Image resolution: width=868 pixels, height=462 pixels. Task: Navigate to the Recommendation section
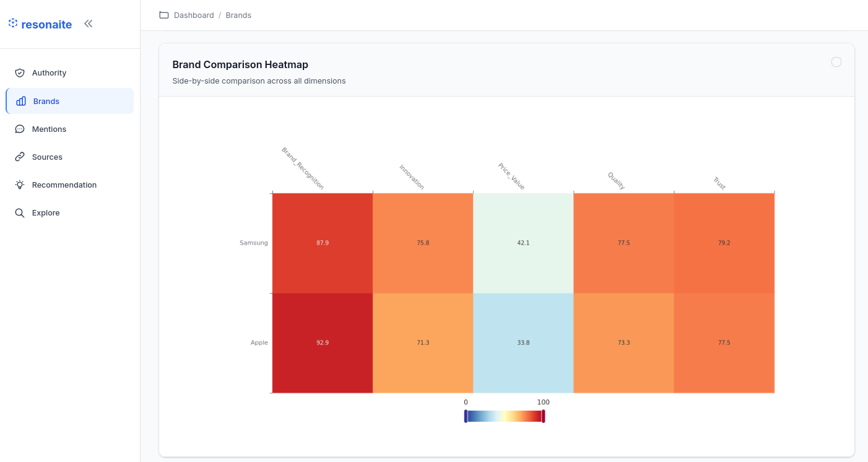pyautogui.click(x=64, y=185)
